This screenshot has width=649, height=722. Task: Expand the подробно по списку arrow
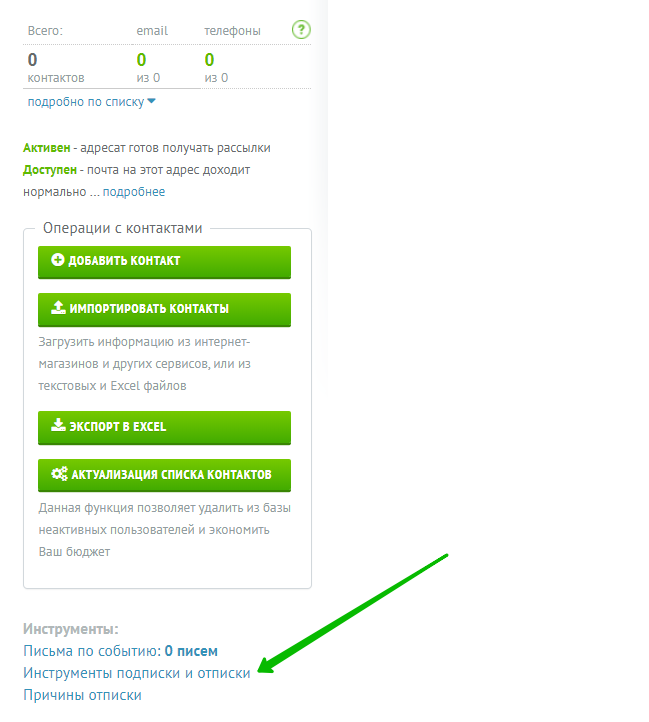pos(152,101)
